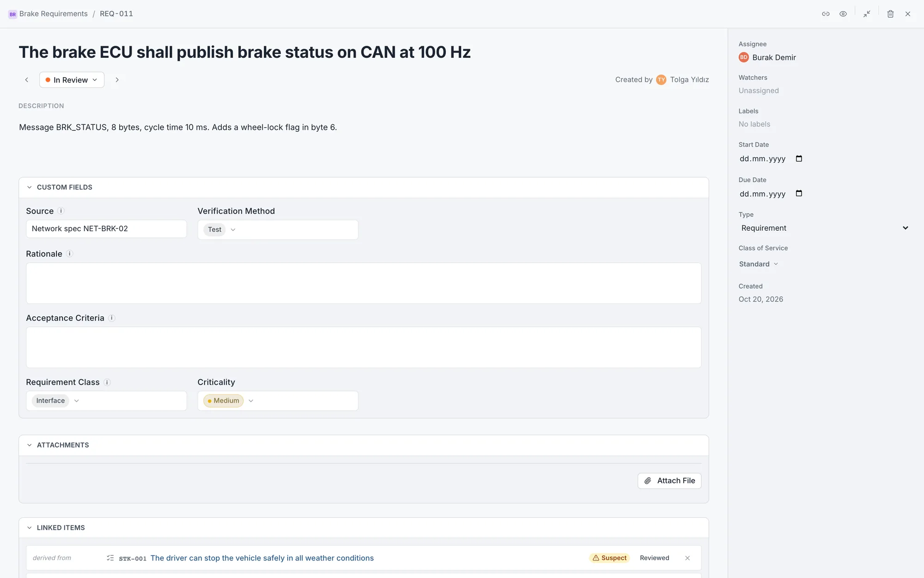Click the Source input field
Viewport: 924px width, 578px height.
(106, 229)
